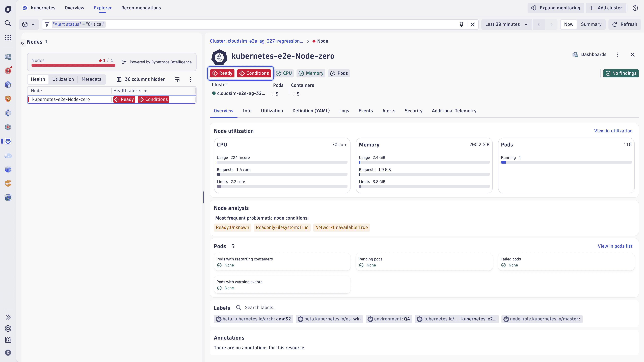Select the Explorer top menu tab
644x362 pixels.
(103, 8)
